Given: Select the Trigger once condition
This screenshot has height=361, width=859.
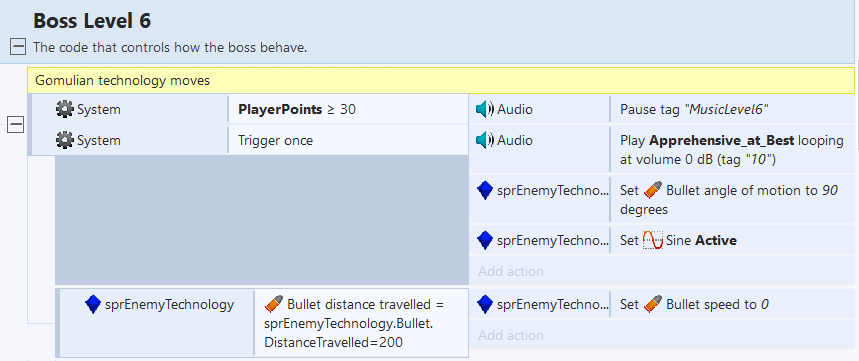Looking at the screenshot, I should click(348, 140).
